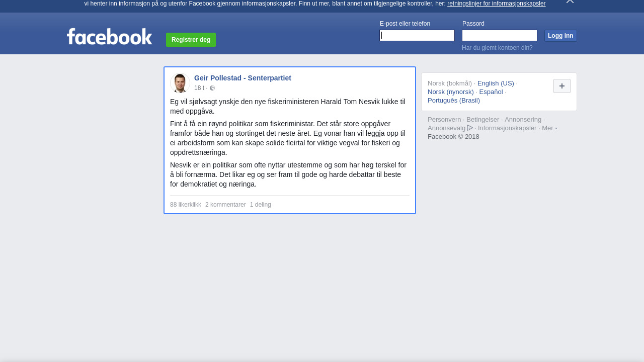The height and width of the screenshot is (362, 644).
Task: Click the Facebook logo
Action: [x=109, y=37]
